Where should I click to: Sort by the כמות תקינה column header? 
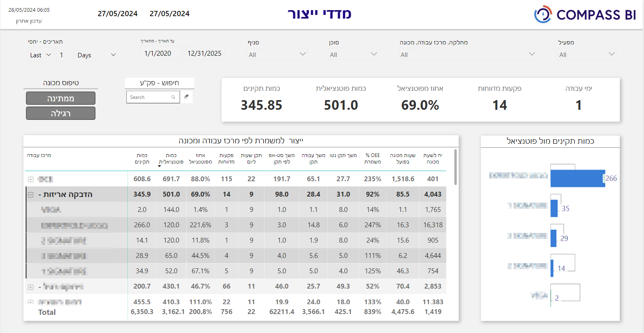142,159
